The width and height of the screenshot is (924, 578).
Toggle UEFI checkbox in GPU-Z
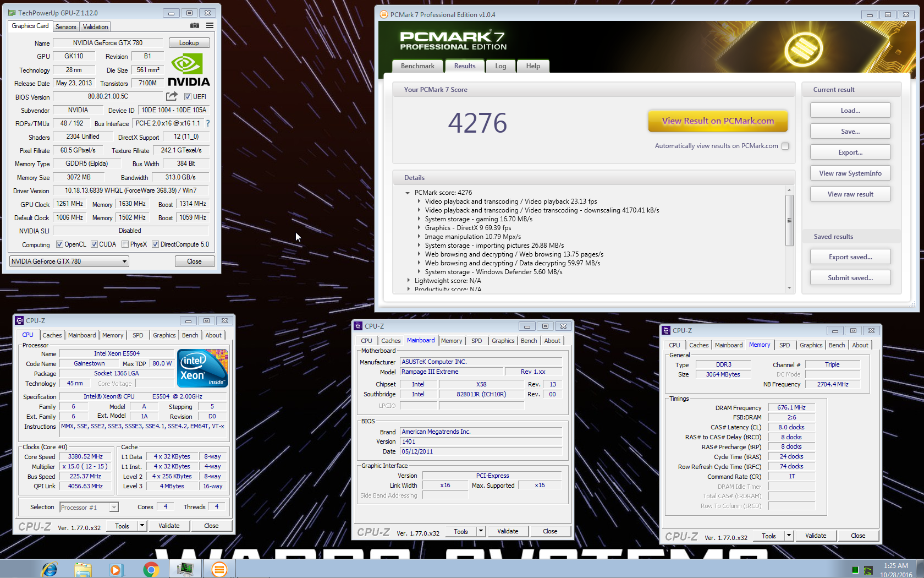point(188,97)
